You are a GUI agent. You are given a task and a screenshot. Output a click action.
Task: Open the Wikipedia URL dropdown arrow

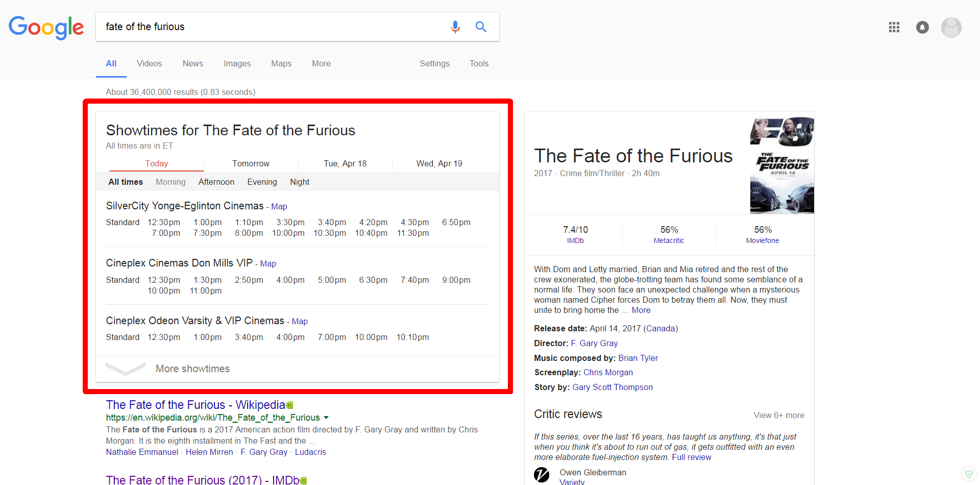point(326,418)
